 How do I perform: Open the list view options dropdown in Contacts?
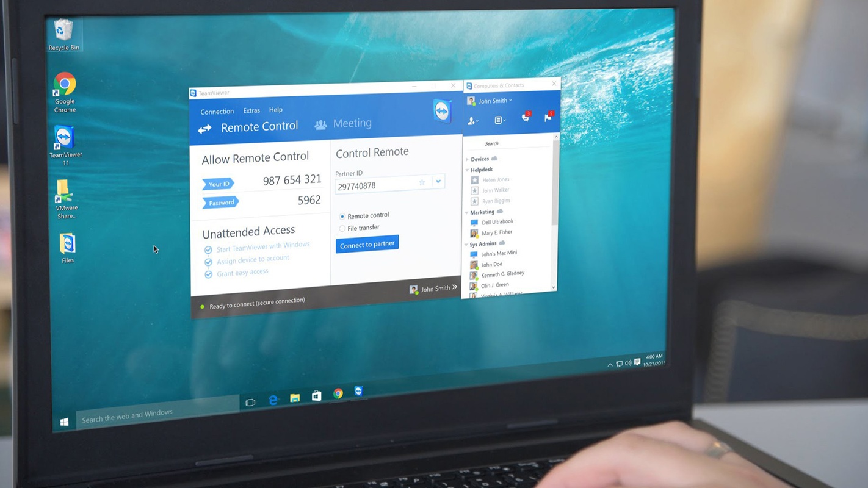[499, 120]
